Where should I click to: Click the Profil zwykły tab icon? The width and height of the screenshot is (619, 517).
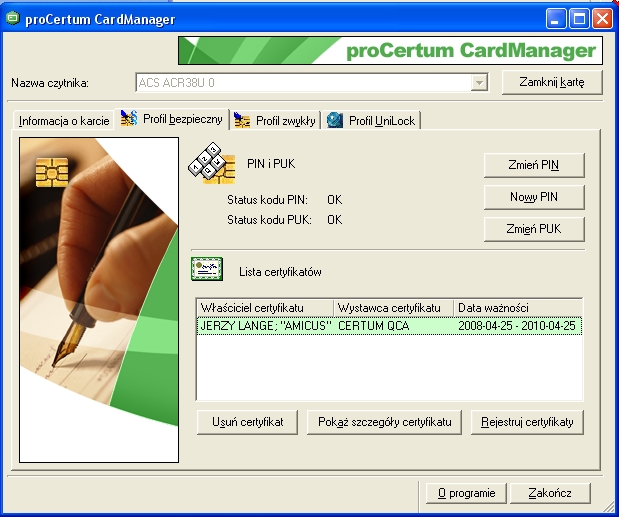coord(242,121)
